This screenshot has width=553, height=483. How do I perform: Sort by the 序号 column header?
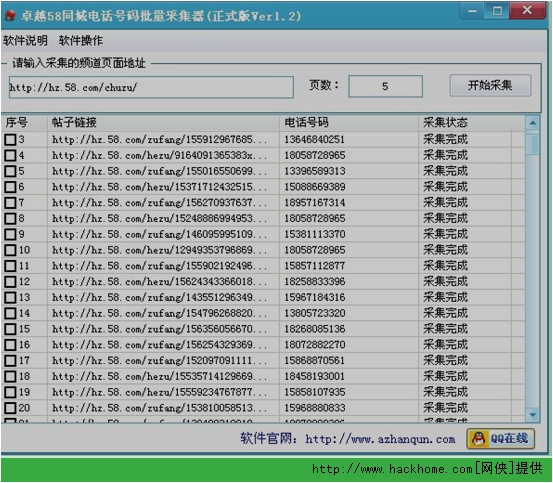[x=24, y=123]
